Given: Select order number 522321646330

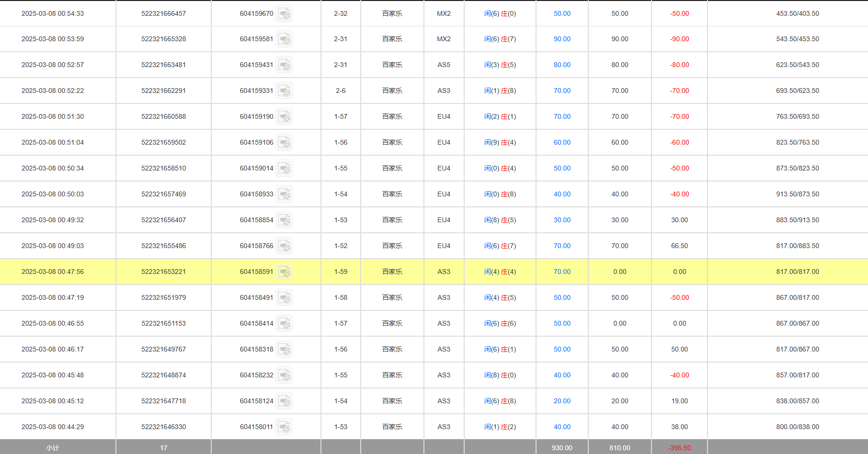Looking at the screenshot, I should click(x=163, y=427).
